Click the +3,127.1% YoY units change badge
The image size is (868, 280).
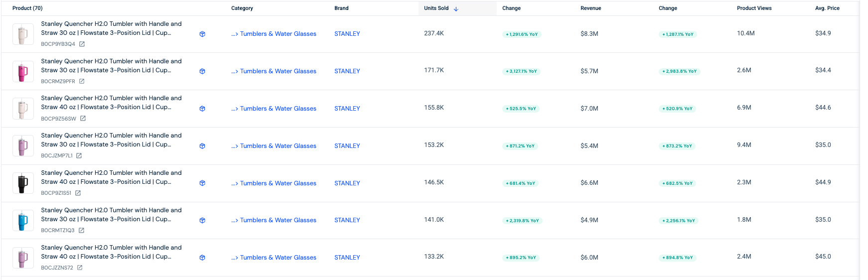[521, 71]
